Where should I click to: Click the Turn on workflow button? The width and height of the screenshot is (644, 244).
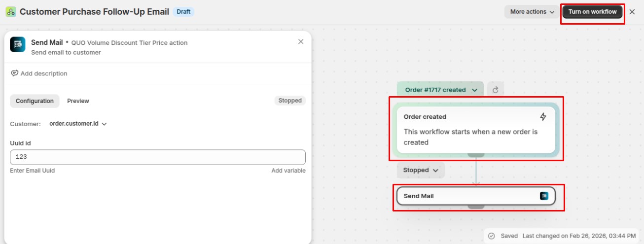pos(592,12)
